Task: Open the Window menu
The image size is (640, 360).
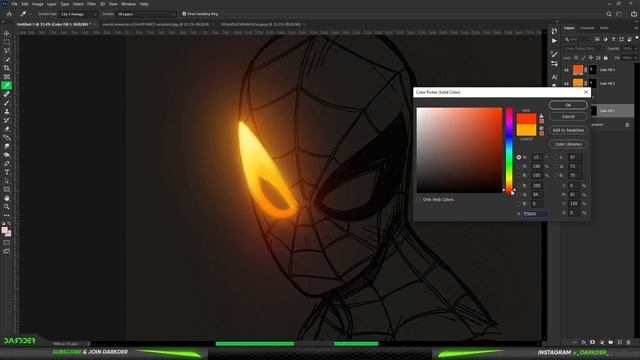Action: (128, 4)
